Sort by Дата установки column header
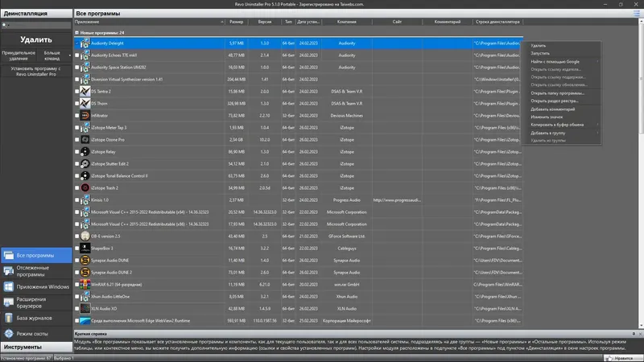 click(x=308, y=22)
